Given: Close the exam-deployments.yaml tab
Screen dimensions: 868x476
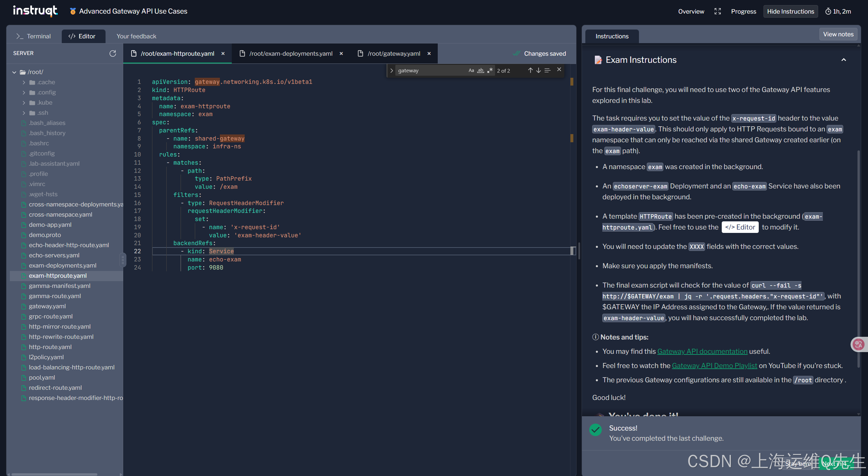Looking at the screenshot, I should tap(341, 54).
